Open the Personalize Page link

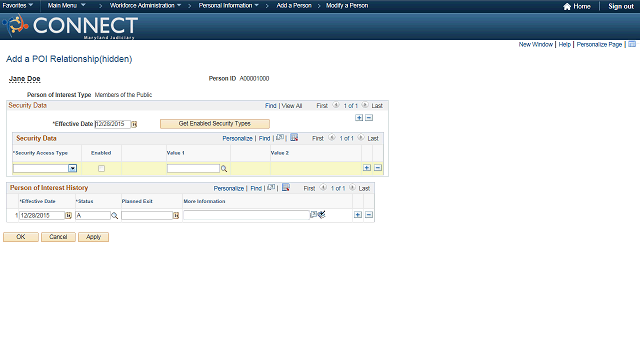[x=599, y=44]
